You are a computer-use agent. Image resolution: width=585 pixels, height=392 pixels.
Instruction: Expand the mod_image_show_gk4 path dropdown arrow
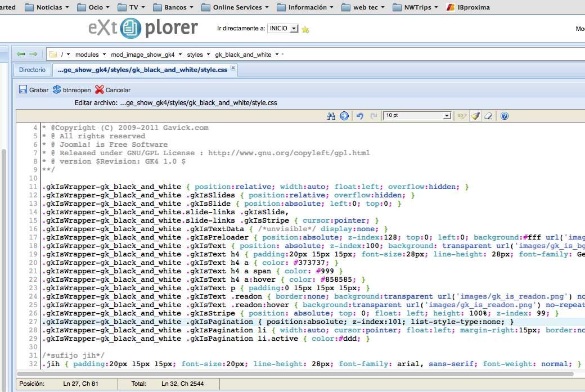(180, 55)
